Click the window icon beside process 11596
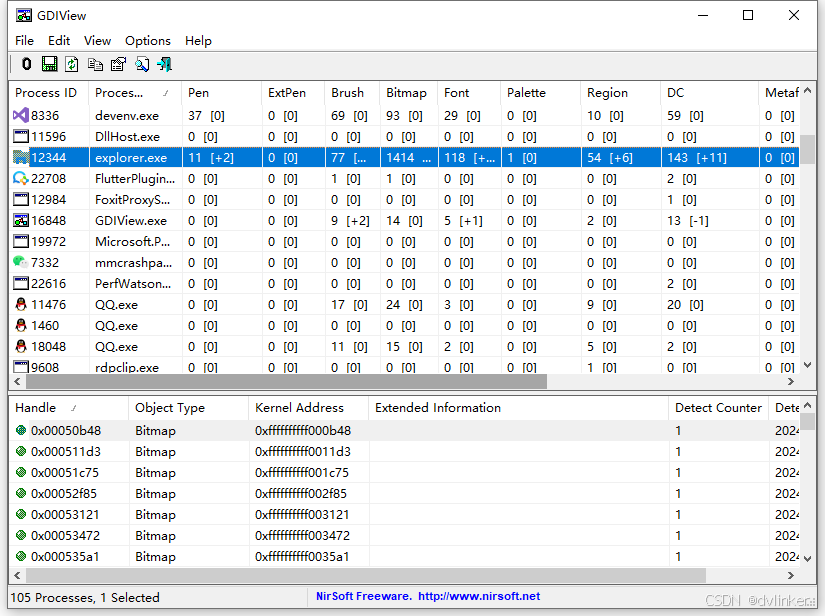The height and width of the screenshot is (616, 825). [21, 136]
